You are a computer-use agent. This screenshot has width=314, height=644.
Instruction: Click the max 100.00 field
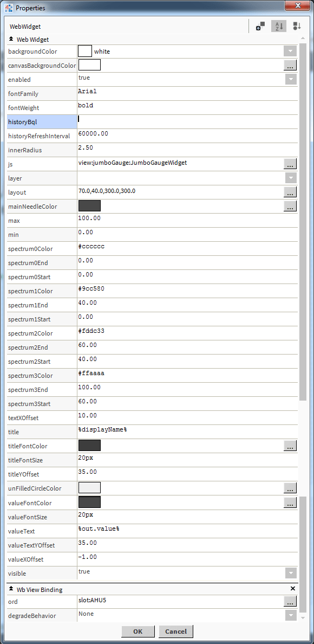pos(187,221)
